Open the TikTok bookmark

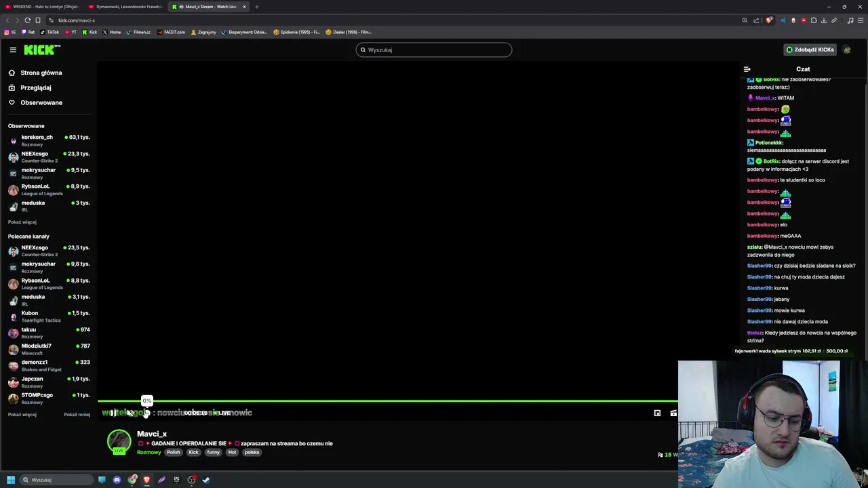[50, 32]
